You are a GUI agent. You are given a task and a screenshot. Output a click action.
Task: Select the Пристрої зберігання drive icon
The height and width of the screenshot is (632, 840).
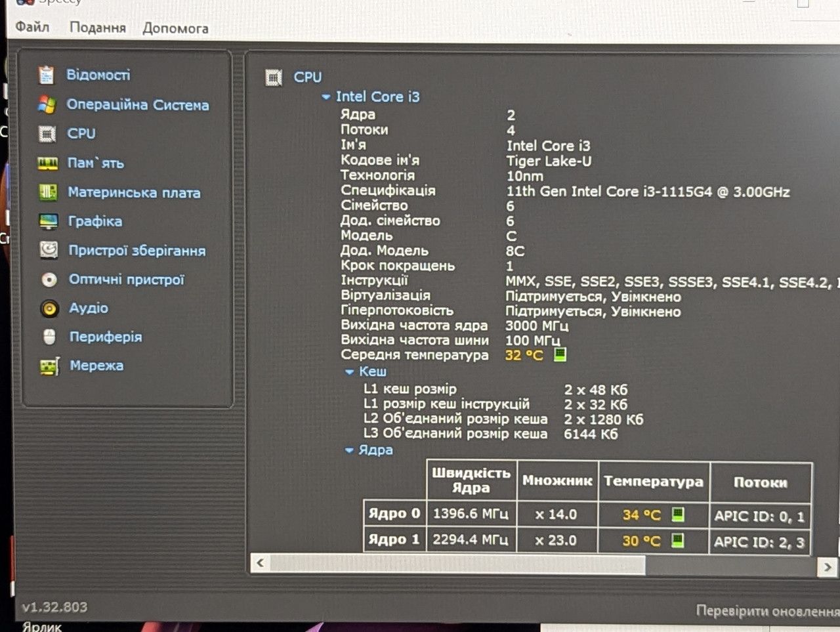click(49, 250)
